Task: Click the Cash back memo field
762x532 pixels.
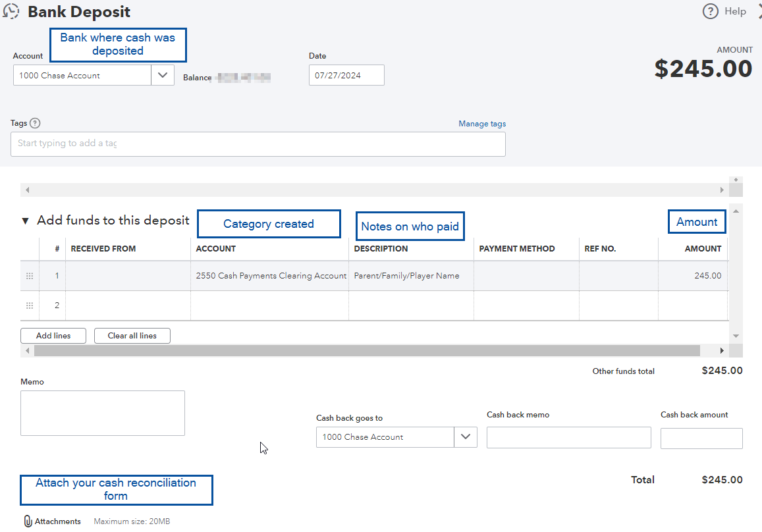Action: 568,438
